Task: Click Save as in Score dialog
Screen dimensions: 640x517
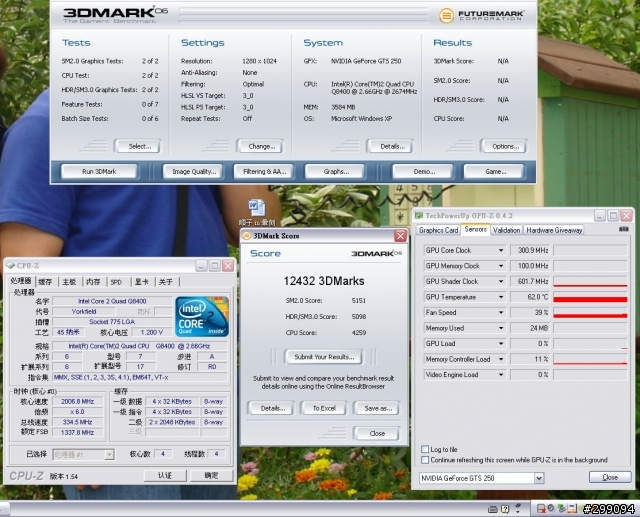Action: (378, 408)
